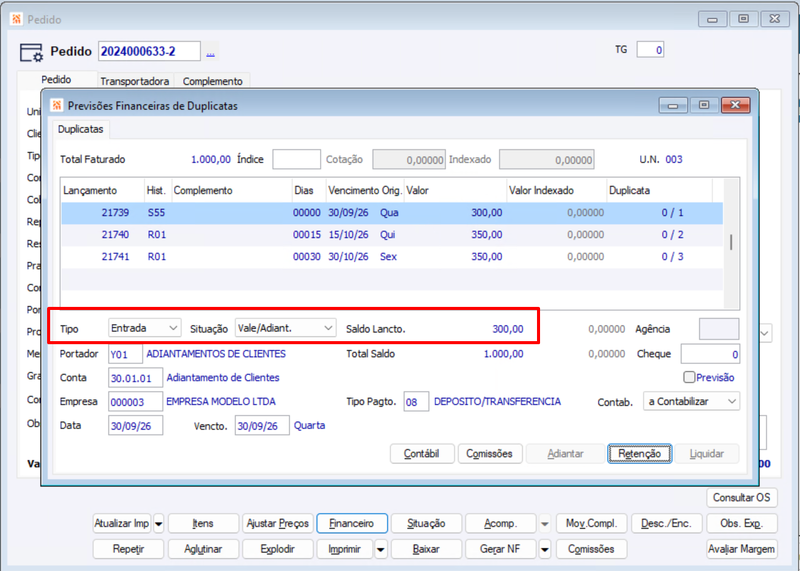Click the Ajustar Preços button

[x=278, y=524]
